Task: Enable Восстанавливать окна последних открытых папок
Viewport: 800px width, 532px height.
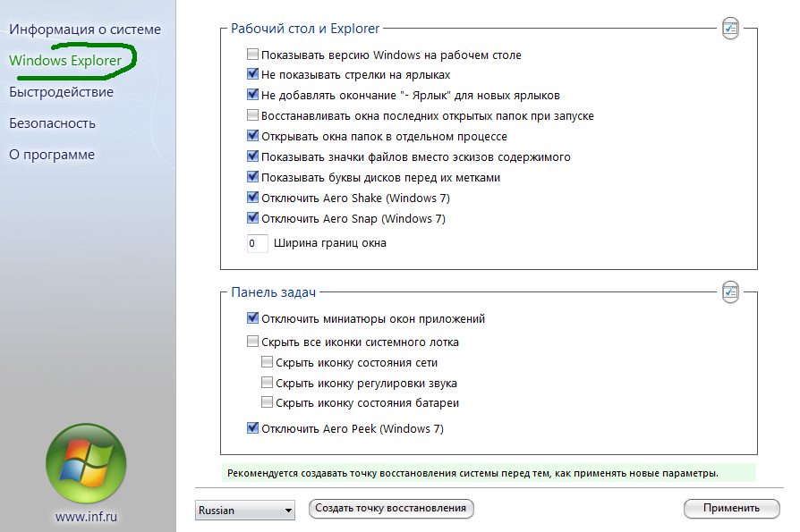Action: (x=252, y=114)
